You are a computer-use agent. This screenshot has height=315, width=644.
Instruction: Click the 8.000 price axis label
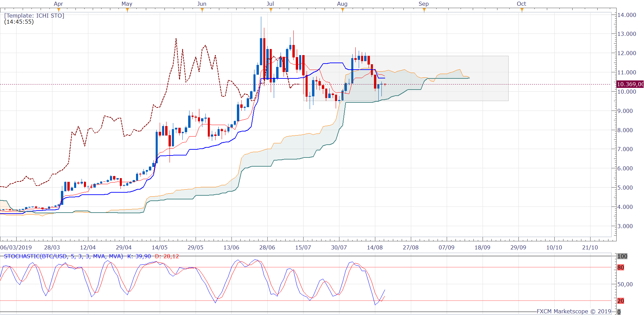pyautogui.click(x=625, y=130)
